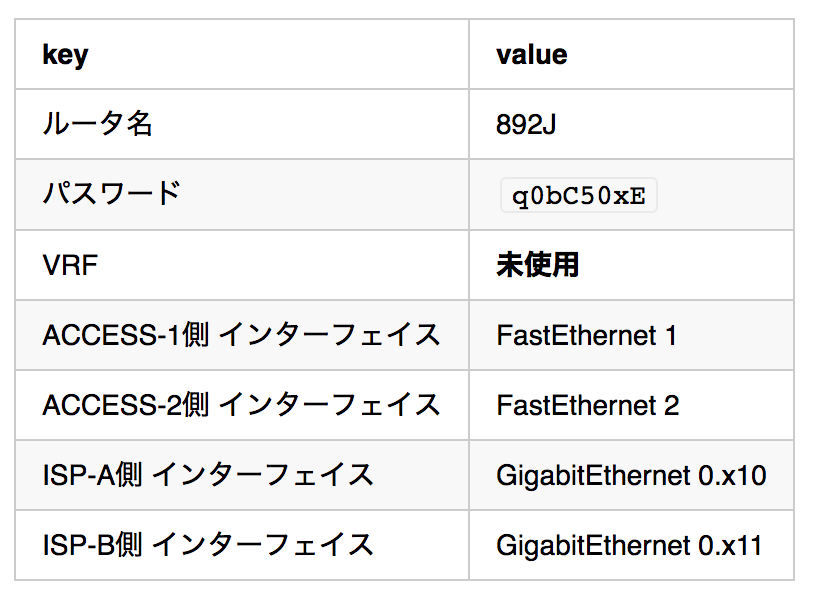Click the "value" column header
This screenshot has width=816, height=596.
point(531,54)
